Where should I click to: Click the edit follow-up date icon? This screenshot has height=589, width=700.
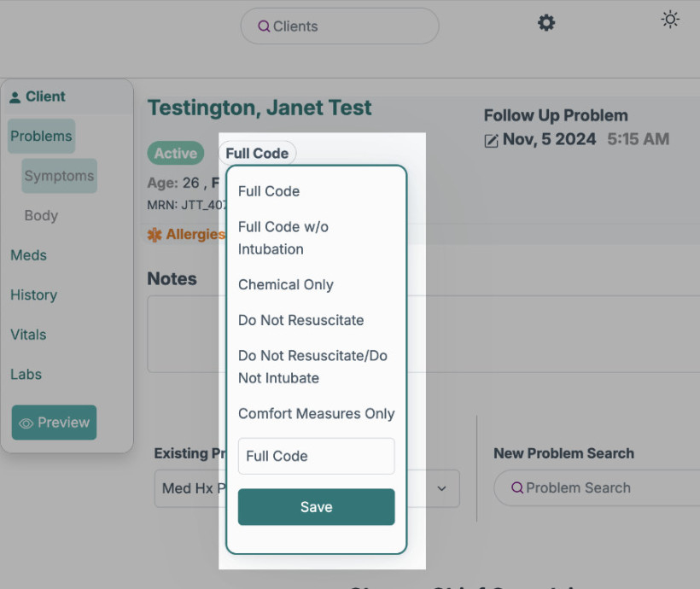(491, 141)
